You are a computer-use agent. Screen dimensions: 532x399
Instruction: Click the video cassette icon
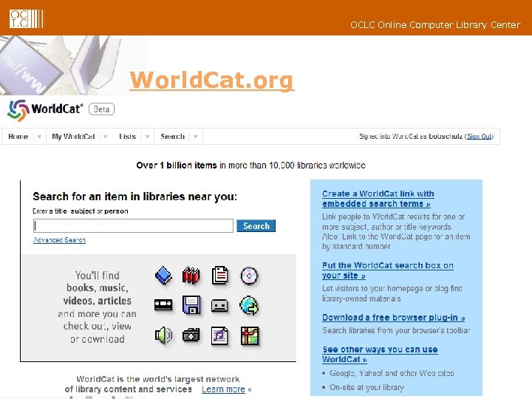click(x=163, y=305)
